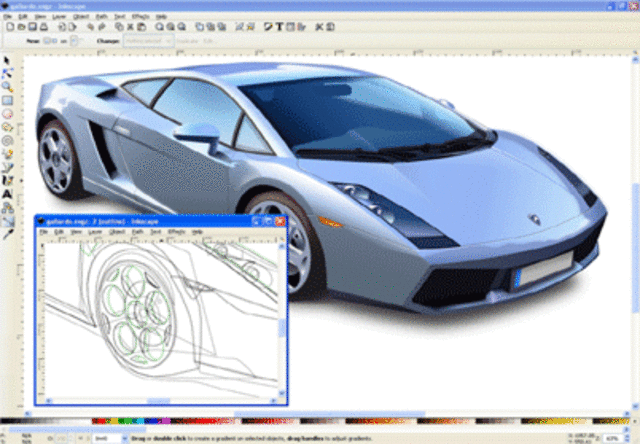Open the File menu in outline window
The image size is (640, 444).
coord(43,232)
